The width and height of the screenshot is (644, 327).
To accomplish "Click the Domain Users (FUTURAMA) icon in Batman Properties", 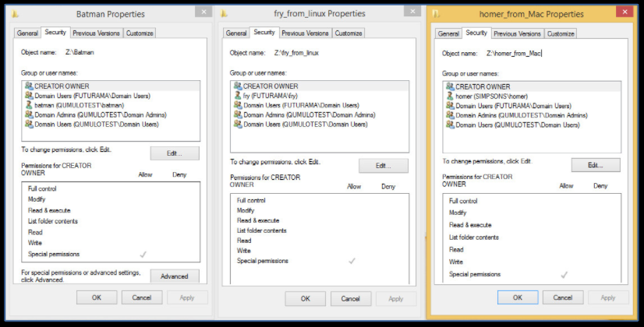I will pos(29,96).
